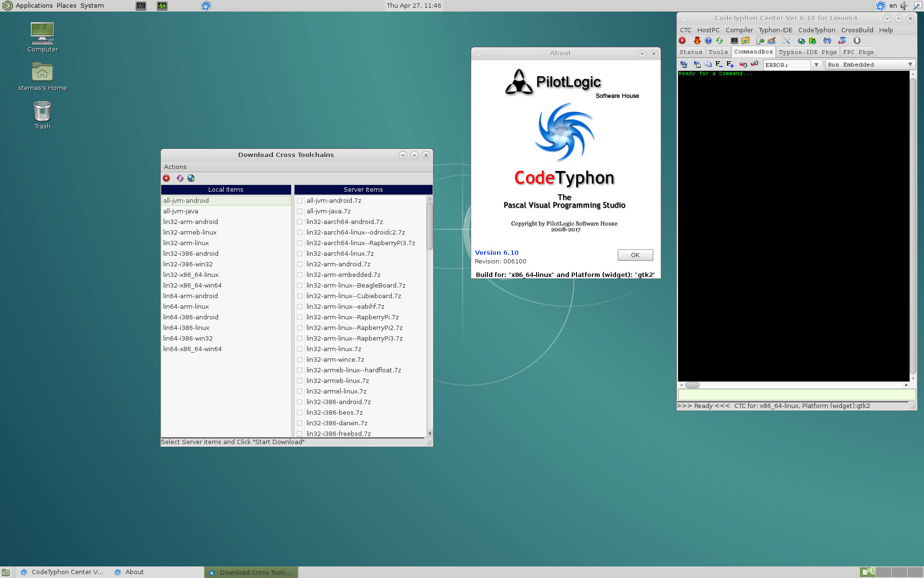Open the CTC menu
The image size is (924, 578).
click(x=686, y=30)
